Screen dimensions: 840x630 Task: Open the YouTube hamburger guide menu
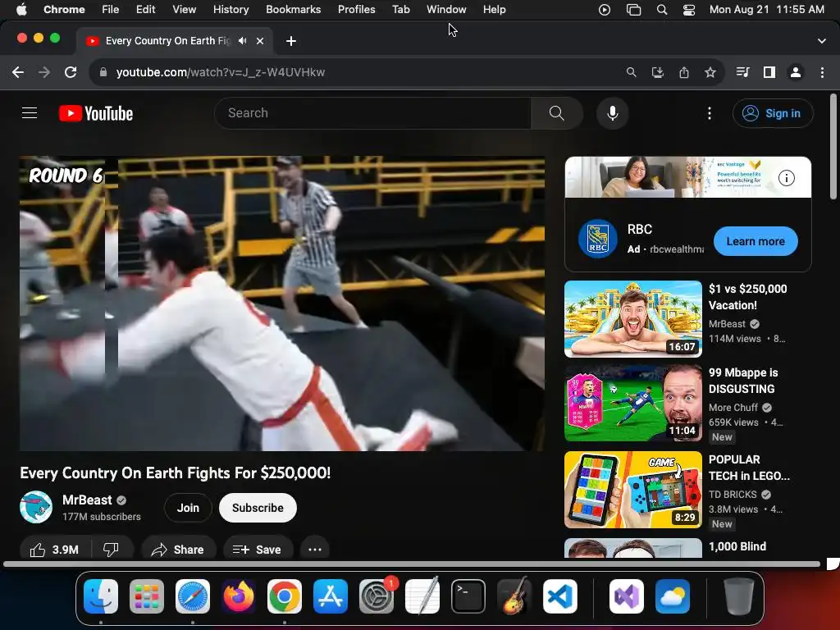point(30,113)
